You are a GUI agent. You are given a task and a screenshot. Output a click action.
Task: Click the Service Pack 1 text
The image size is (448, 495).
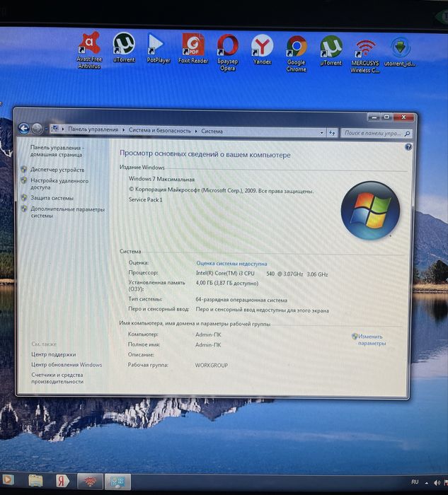(145, 199)
